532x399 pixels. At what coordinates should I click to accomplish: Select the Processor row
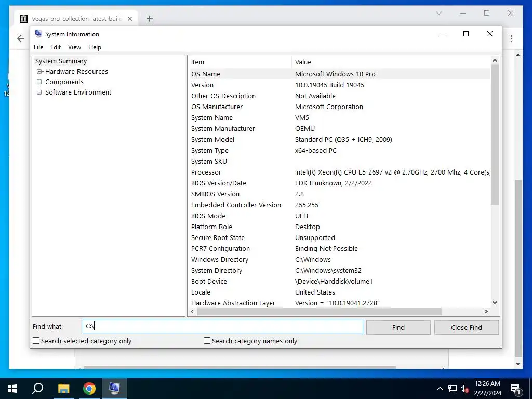(x=339, y=172)
